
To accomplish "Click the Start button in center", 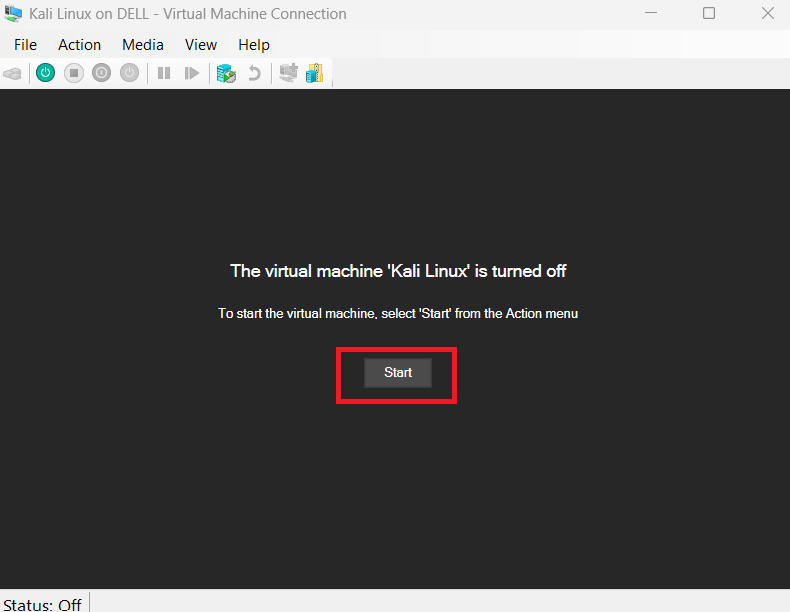I will pyautogui.click(x=398, y=373).
